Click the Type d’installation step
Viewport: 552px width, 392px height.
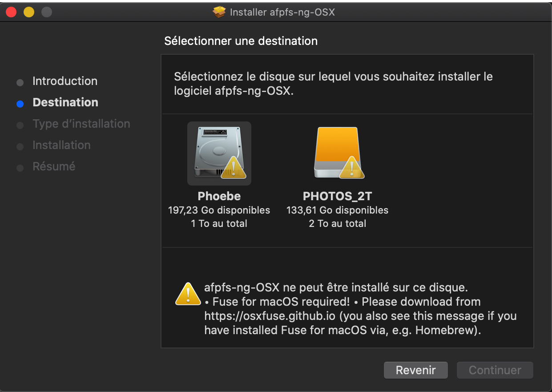pyautogui.click(x=81, y=124)
